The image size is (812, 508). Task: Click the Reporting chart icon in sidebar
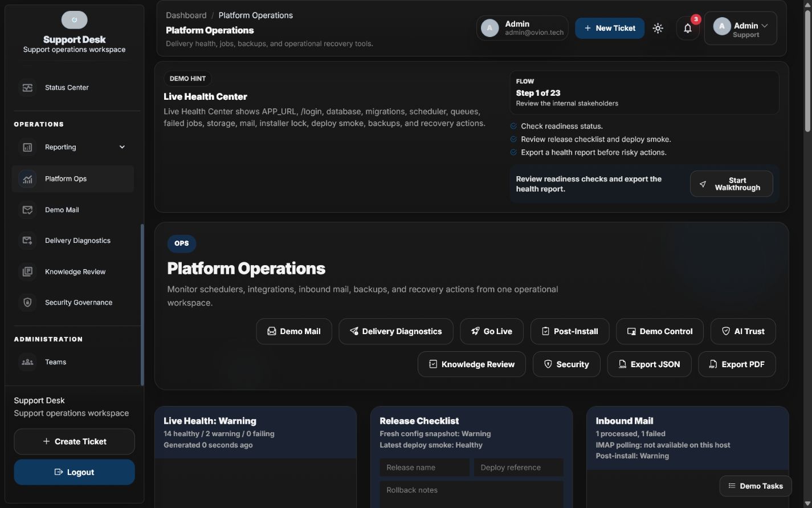[x=27, y=147]
